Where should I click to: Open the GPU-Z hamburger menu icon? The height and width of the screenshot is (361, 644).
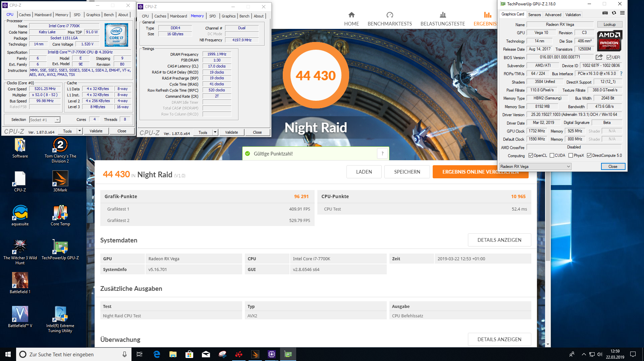[x=622, y=13]
